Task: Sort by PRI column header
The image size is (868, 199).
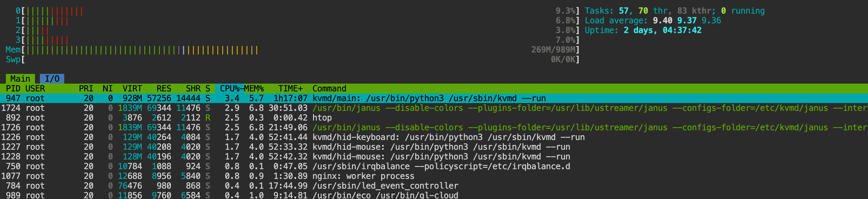Action: (86, 88)
